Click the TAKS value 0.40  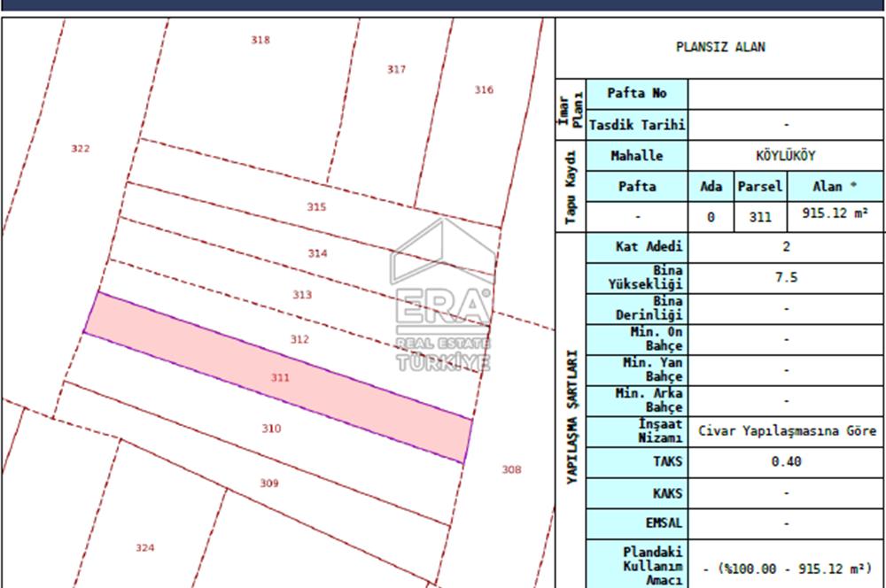[787, 461]
